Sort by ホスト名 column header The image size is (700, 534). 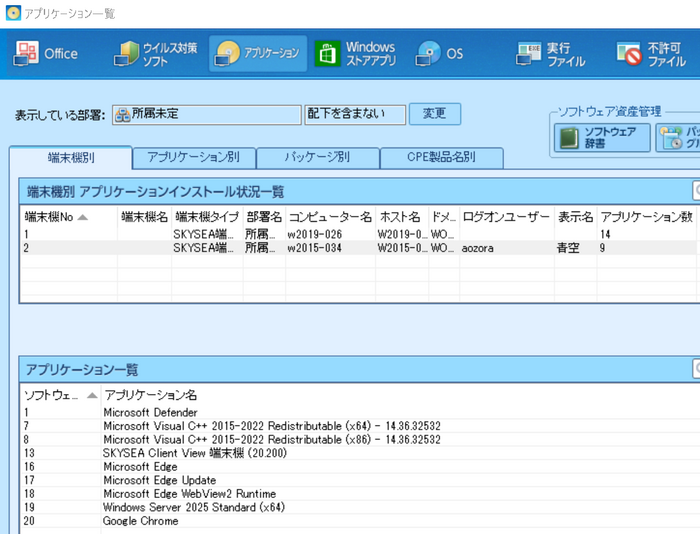click(x=402, y=217)
